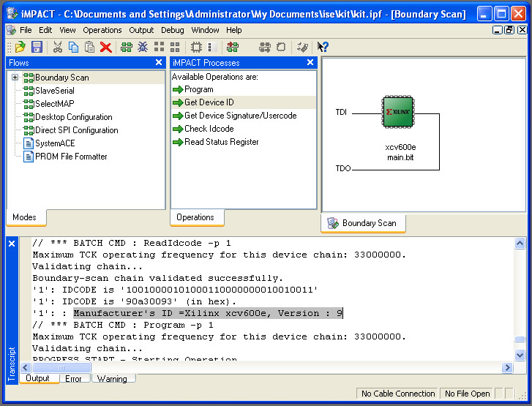532x406 pixels.
Task: Click the red-arrow chain toolbar icon
Action: pos(233,47)
